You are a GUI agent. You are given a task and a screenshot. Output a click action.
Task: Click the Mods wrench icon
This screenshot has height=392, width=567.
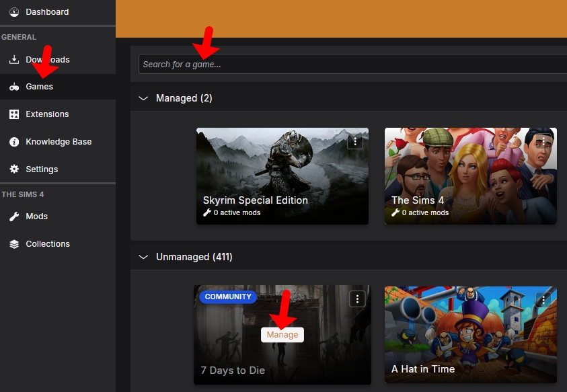pos(13,217)
